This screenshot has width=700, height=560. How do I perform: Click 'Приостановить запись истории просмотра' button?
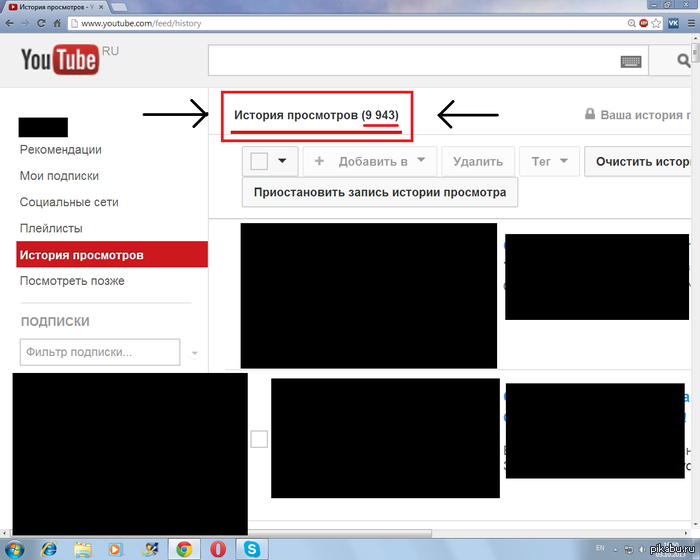coord(380,192)
